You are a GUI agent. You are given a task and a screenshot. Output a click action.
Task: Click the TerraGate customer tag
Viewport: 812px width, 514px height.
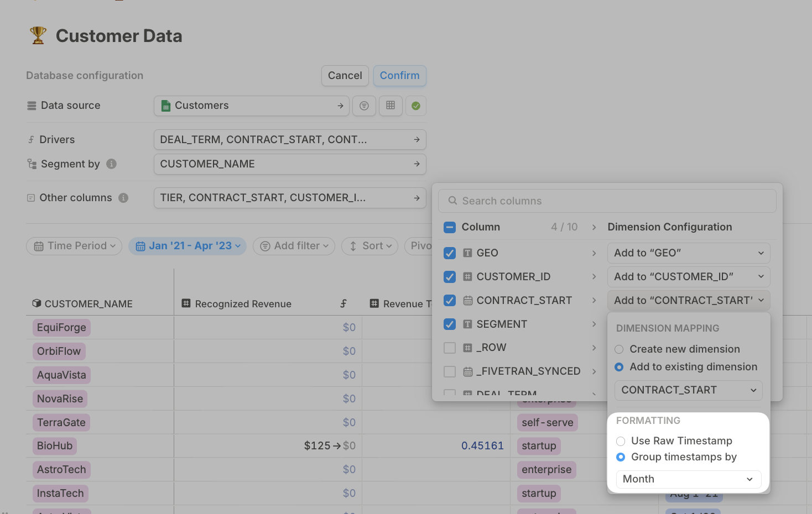point(61,423)
